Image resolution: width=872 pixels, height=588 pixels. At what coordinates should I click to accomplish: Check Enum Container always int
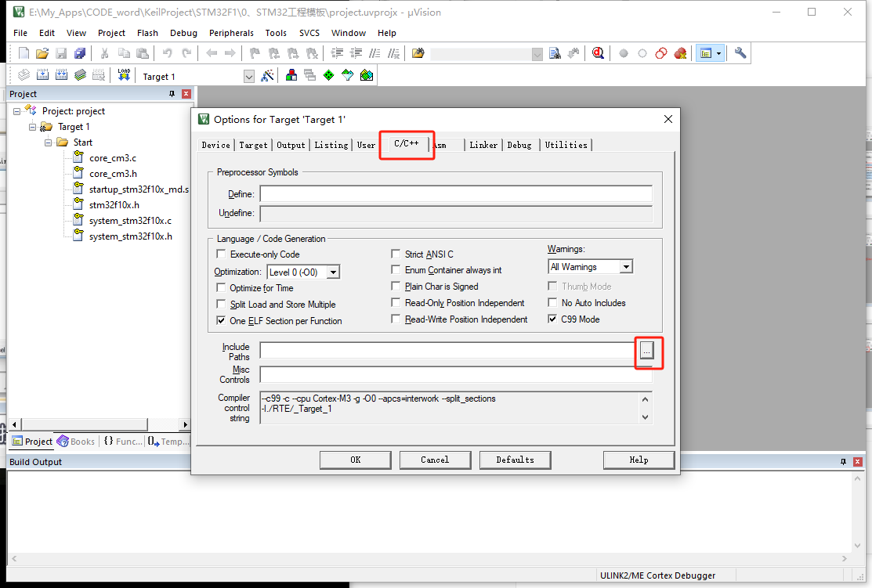[396, 269]
